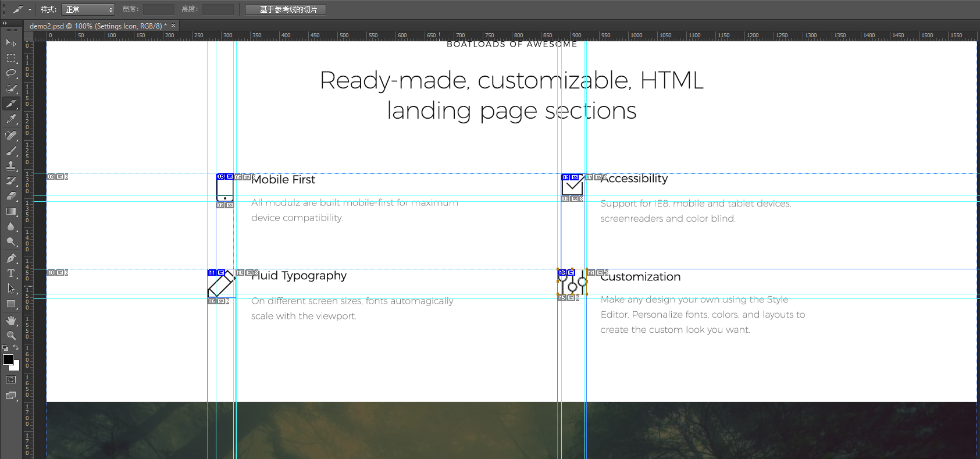Screen dimensions: 980x459
Task: Select the Rectangular Marquee tool
Action: click(x=11, y=58)
